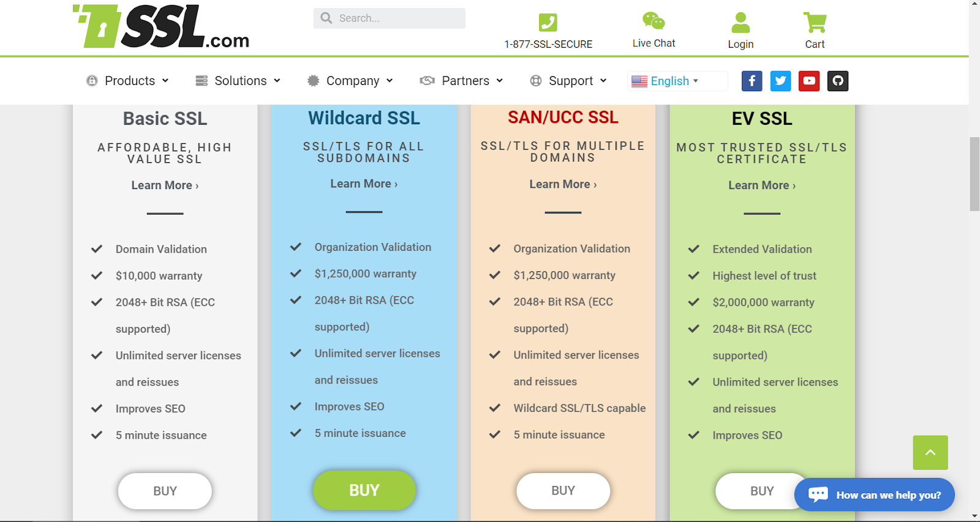
Task: Buy the Basic SSL certificate
Action: tap(165, 491)
